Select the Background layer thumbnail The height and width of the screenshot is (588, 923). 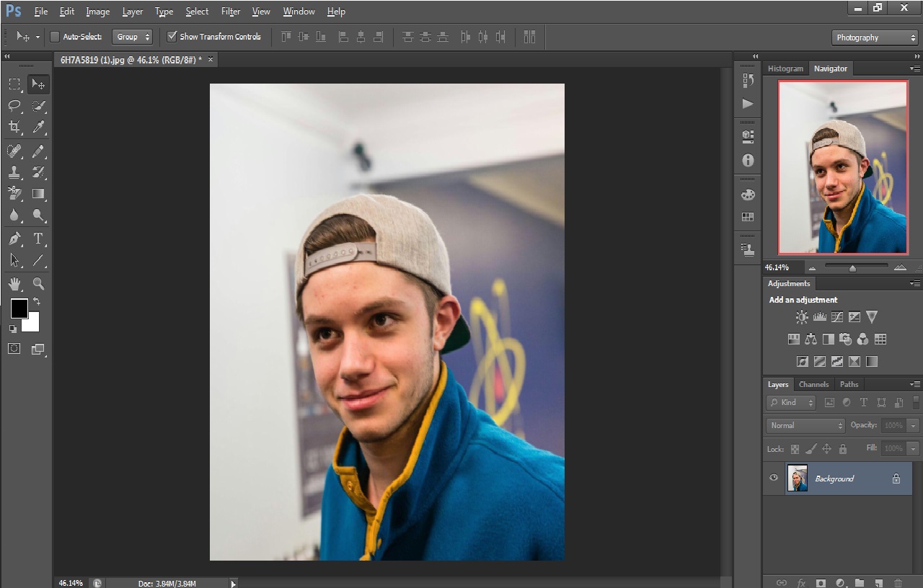(x=798, y=478)
